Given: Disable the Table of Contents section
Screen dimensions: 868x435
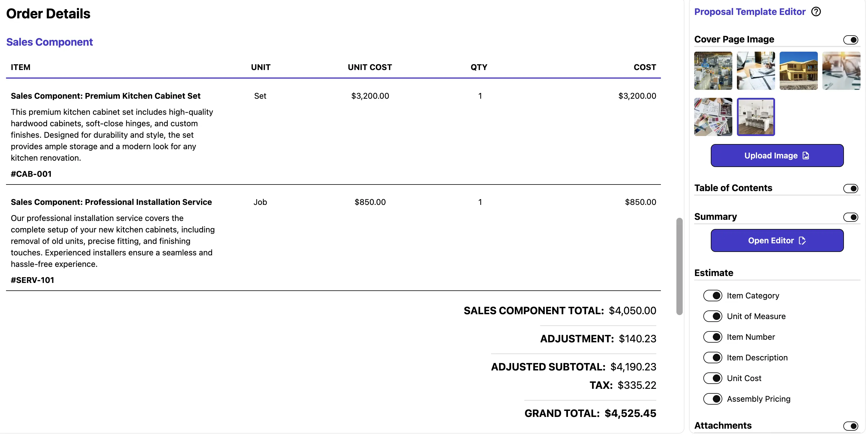Looking at the screenshot, I should (851, 188).
